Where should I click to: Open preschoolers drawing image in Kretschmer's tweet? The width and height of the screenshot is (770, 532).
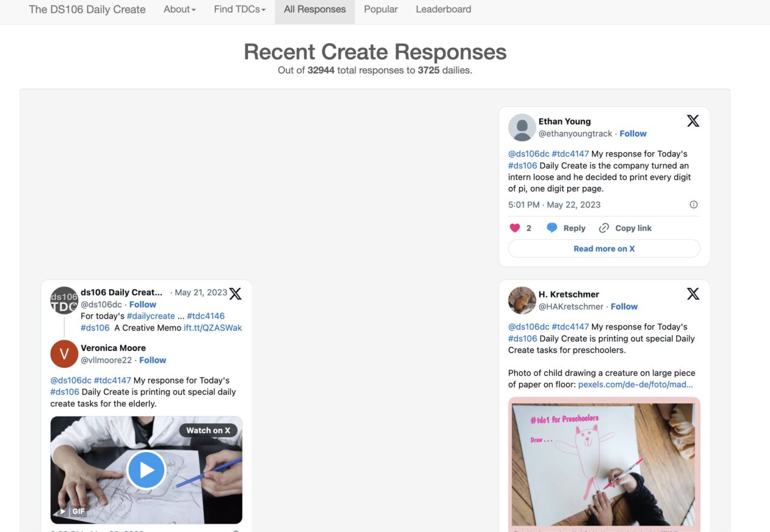(604, 463)
